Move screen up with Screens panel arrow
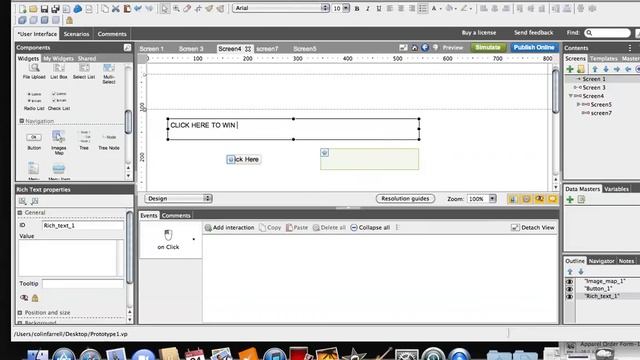Viewport: 640px width, 360px height. point(595,69)
